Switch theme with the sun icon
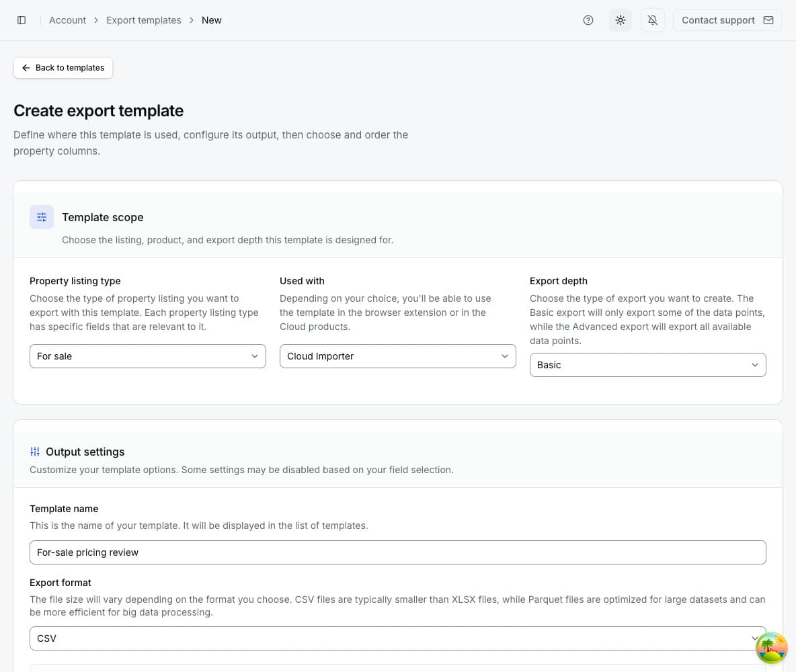 point(621,20)
